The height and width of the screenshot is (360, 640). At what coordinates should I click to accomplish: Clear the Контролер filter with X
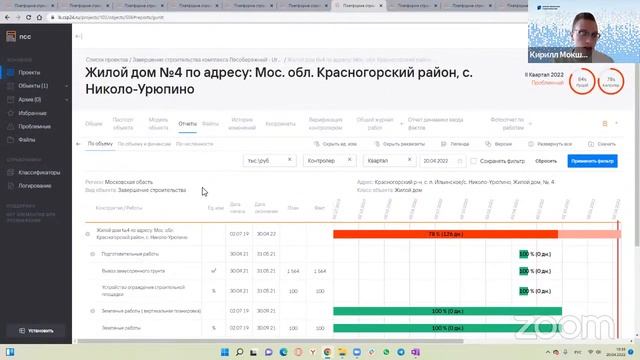click(x=349, y=160)
